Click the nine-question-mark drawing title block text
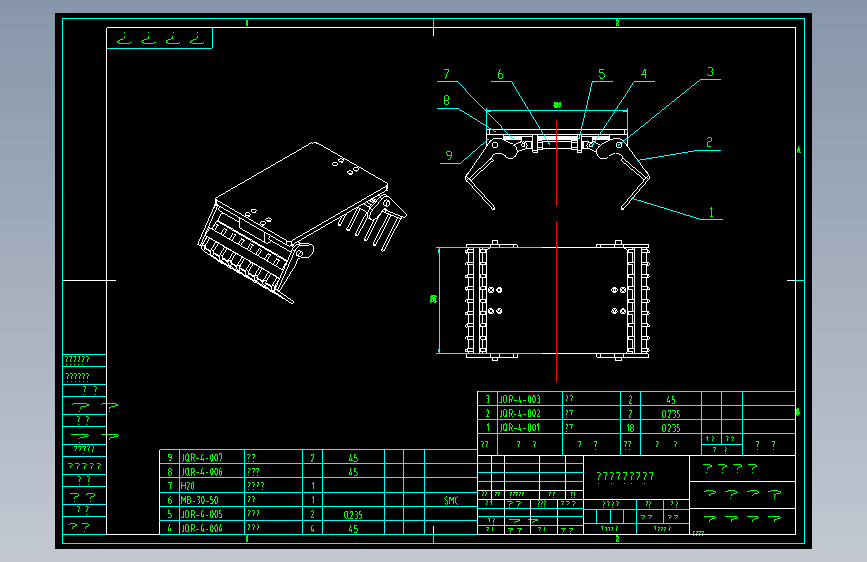This screenshot has width=867, height=562. pos(625,477)
